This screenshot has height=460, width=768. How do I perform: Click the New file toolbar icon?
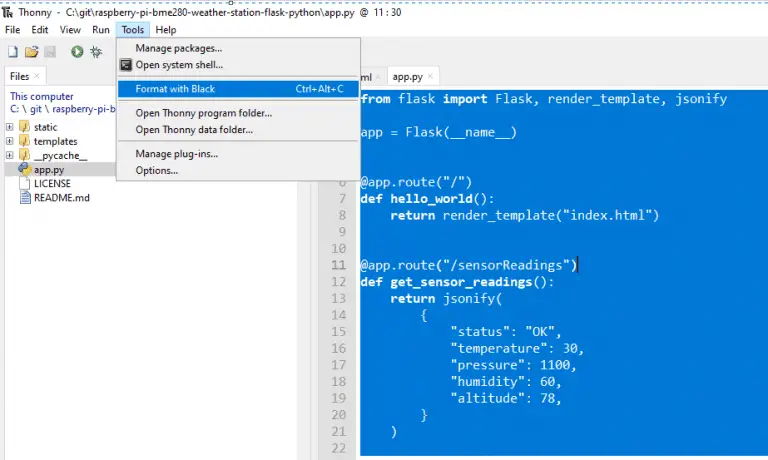pos(13,51)
